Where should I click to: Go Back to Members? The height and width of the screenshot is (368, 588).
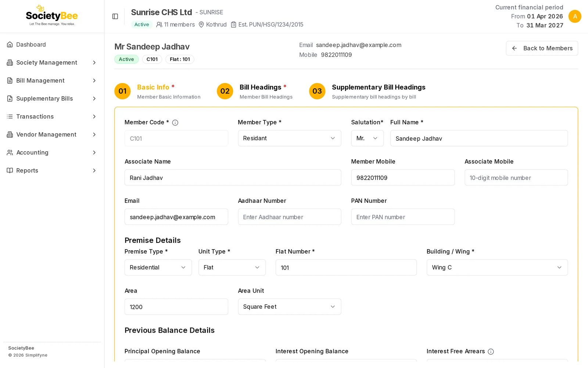[x=542, y=48]
